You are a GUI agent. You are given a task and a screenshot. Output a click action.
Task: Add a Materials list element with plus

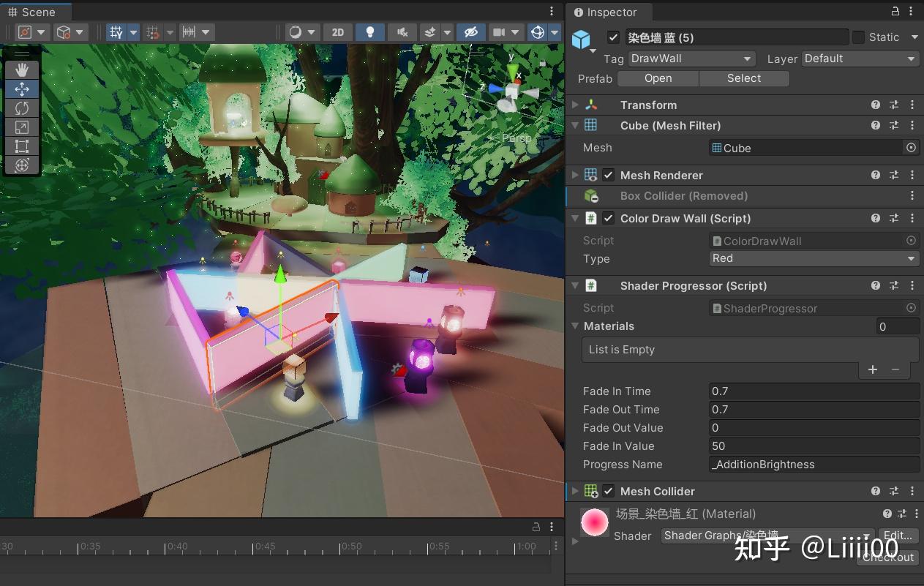tap(872, 369)
